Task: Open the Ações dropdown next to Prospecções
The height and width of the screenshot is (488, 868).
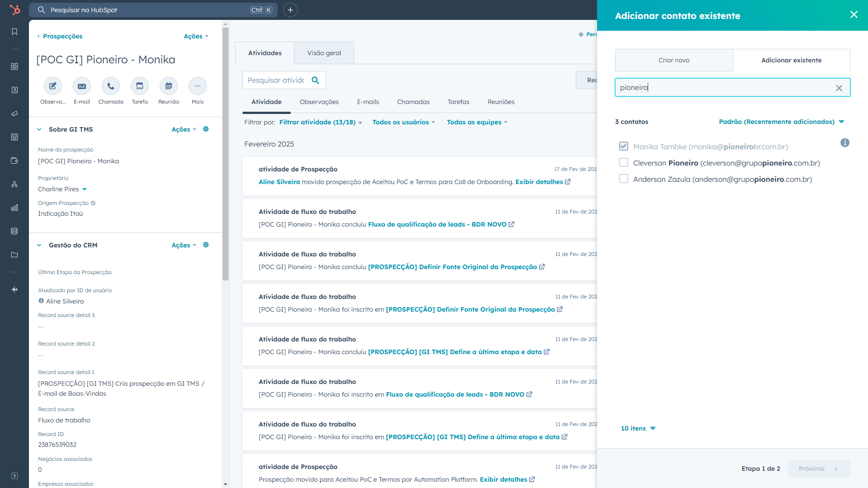Action: pos(196,36)
